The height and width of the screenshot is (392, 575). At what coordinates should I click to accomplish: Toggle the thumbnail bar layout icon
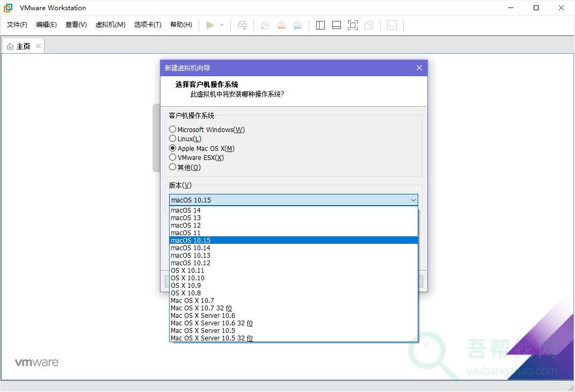tap(337, 25)
